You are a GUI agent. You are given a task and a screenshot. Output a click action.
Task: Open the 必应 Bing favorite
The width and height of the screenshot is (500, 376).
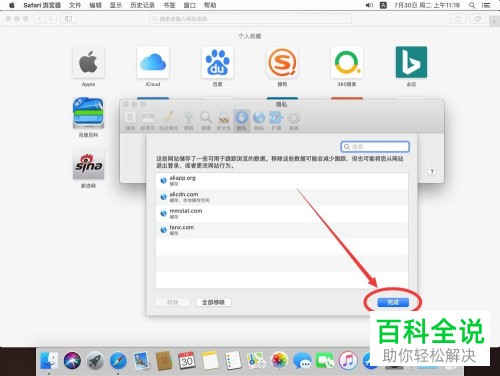[411, 66]
